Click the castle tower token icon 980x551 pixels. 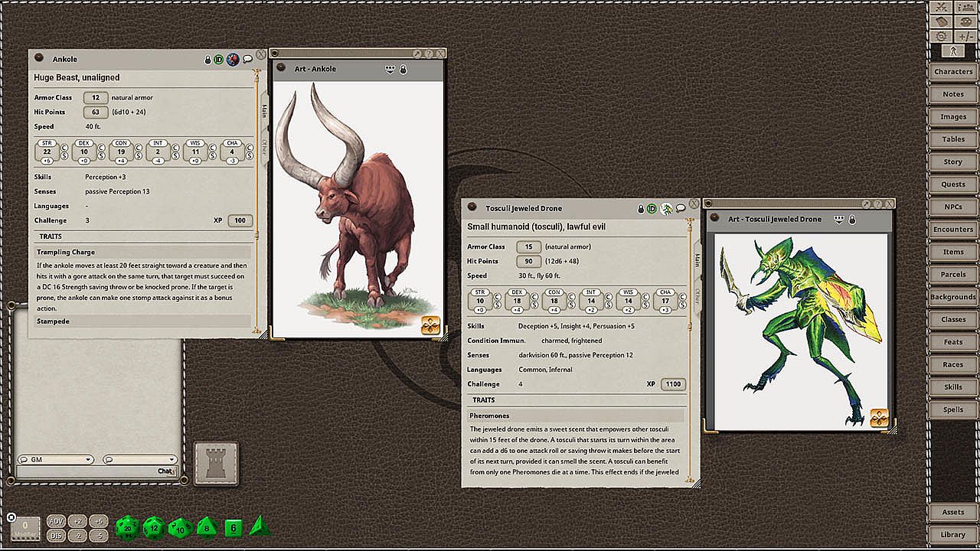tap(215, 464)
